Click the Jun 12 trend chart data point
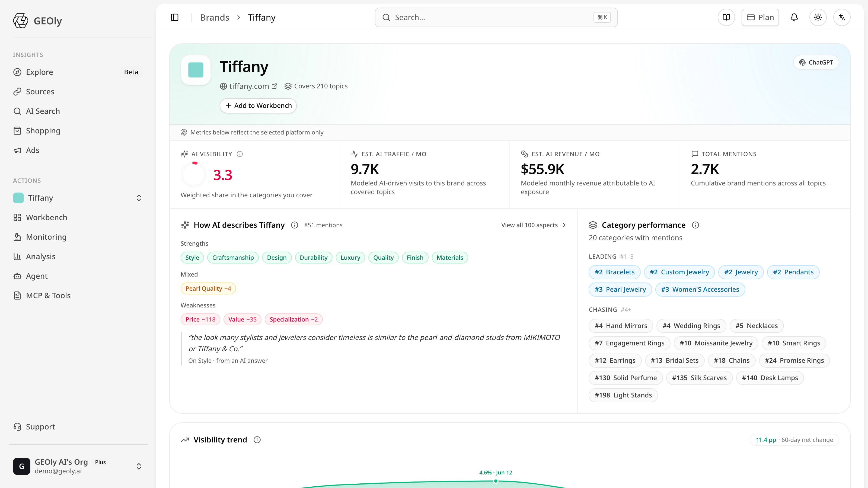Image resolution: width=868 pixels, height=488 pixels. point(496,481)
